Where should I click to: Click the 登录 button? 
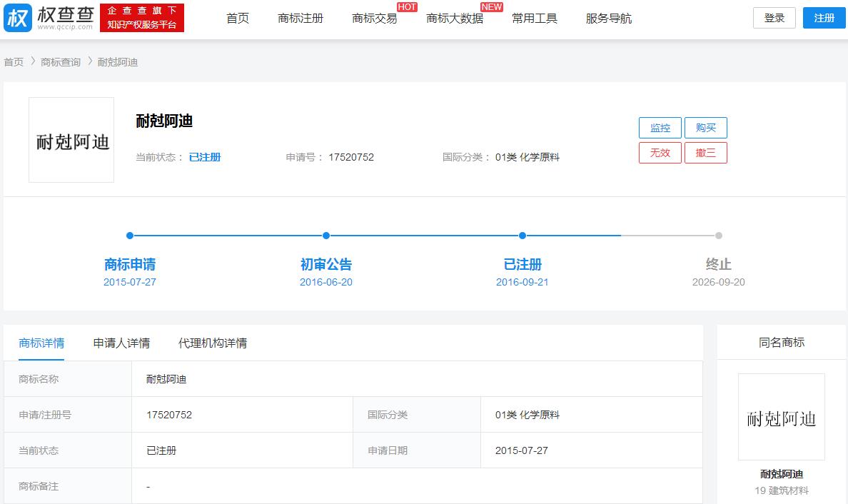[774, 18]
